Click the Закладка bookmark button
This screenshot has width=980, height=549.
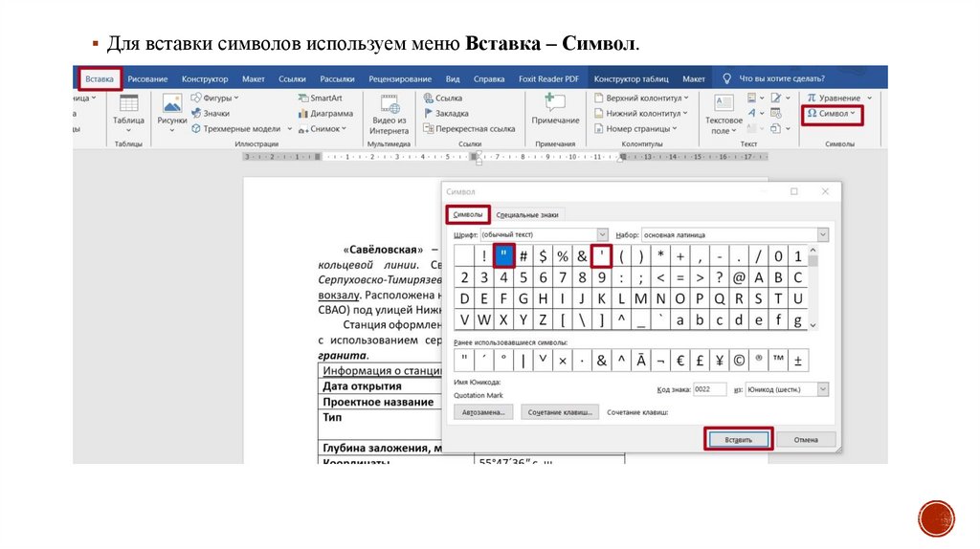point(446,114)
